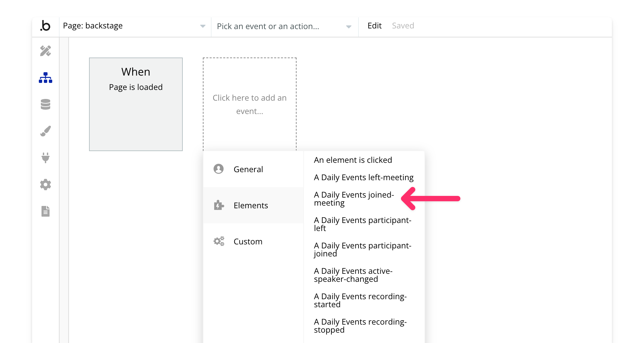Choose A Daily Events recording-started
This screenshot has width=644, height=343.
tap(360, 300)
